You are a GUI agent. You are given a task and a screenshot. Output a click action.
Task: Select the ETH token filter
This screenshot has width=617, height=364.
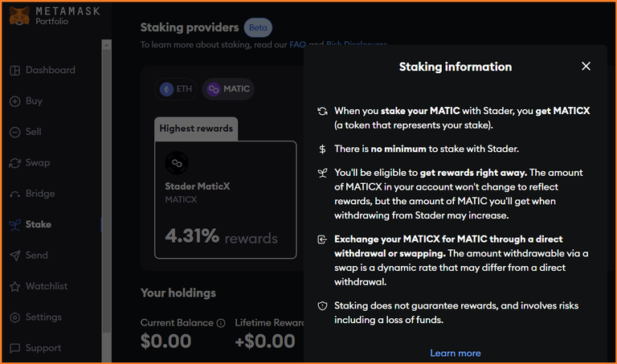(x=176, y=89)
